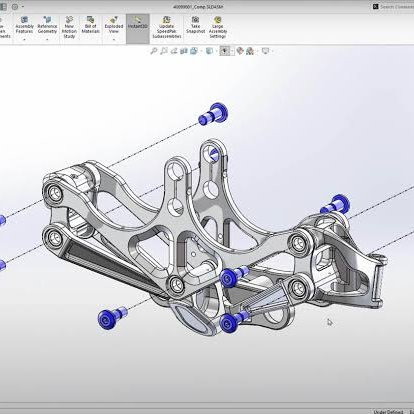Image resolution: width=414 pixels, height=414 pixels.
Task: Toggle Hide/Show Items button
Action: [225, 51]
